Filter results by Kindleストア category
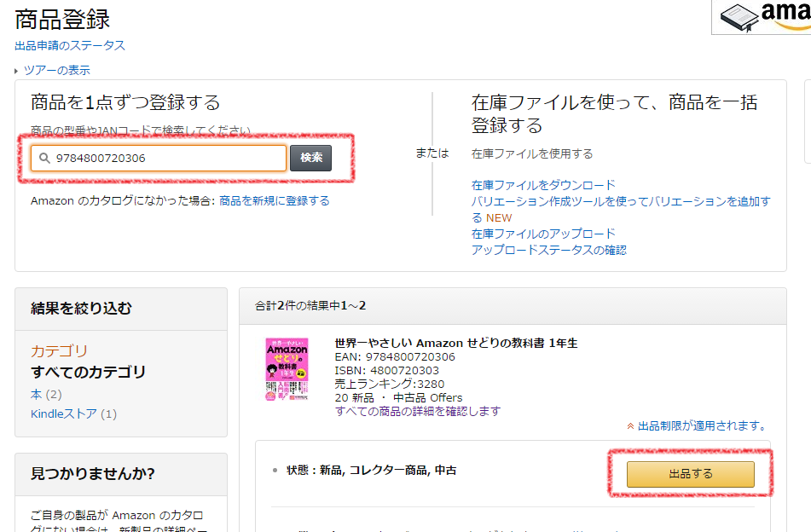 coord(64,413)
